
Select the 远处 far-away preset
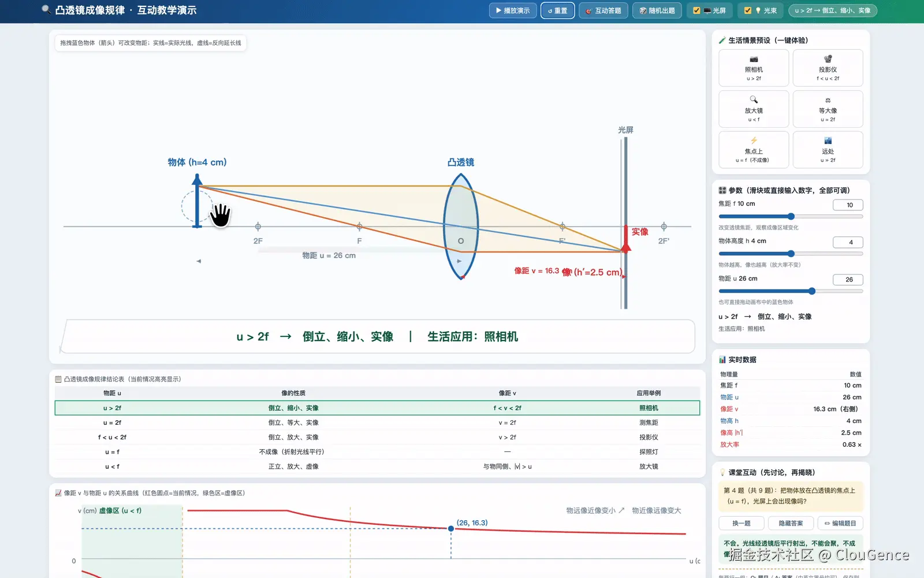[x=828, y=150]
